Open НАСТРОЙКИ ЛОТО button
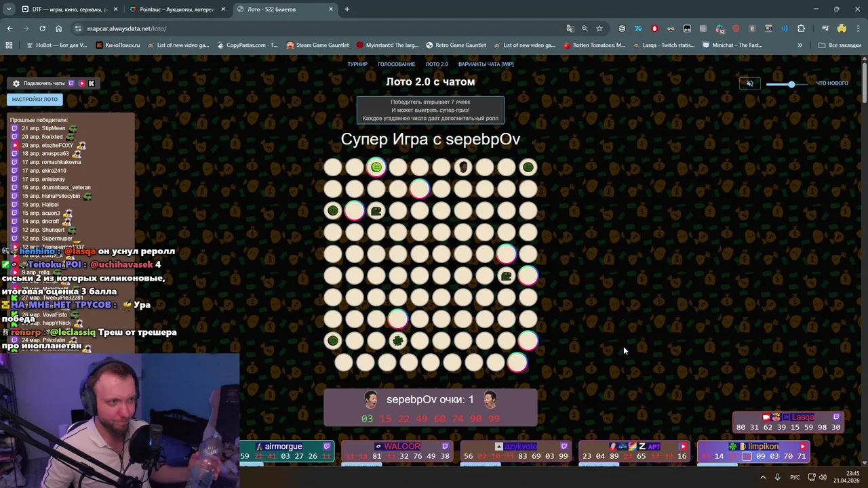The width and height of the screenshot is (868, 488). click(35, 99)
